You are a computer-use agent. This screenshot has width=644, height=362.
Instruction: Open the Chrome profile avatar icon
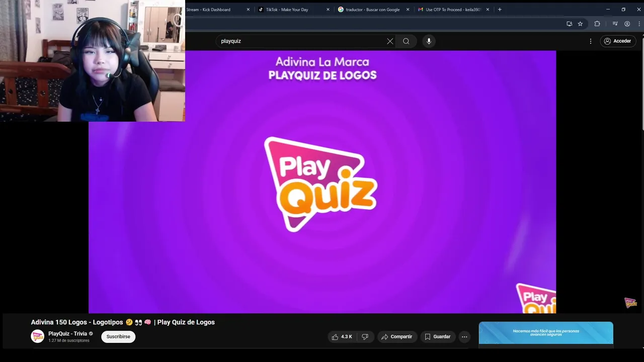click(627, 24)
